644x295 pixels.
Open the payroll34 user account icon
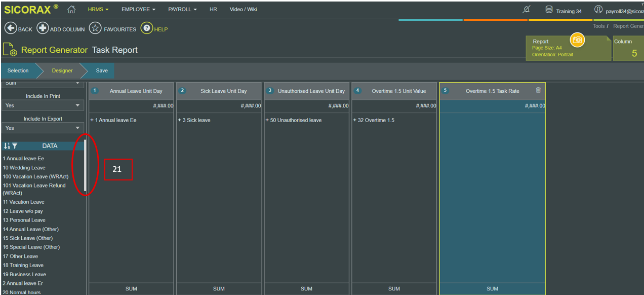click(598, 10)
